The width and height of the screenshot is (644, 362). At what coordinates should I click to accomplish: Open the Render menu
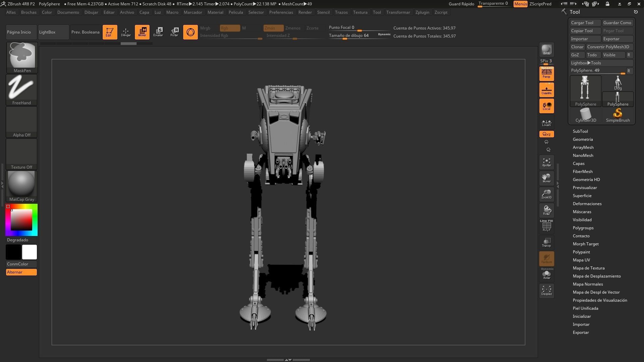305,12
